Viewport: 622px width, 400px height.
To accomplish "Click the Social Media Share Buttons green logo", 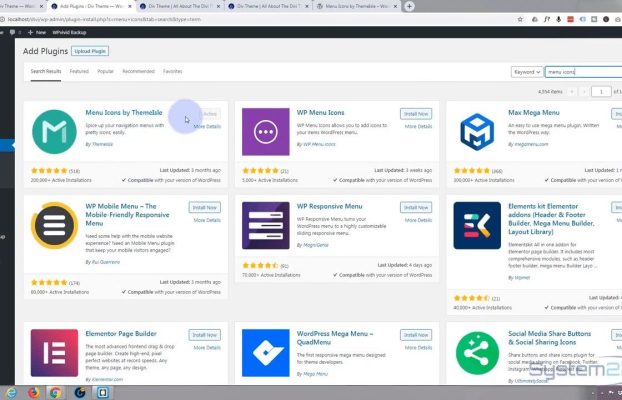I will [x=477, y=353].
